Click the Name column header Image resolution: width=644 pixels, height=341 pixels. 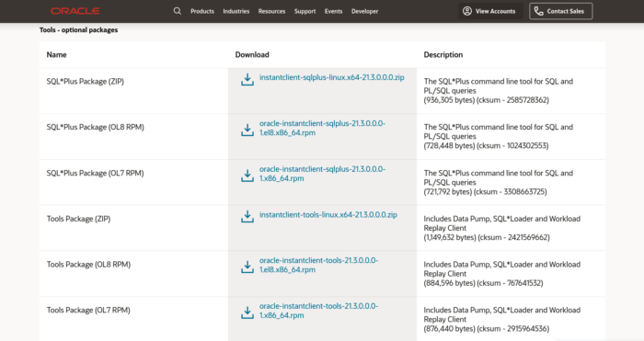click(56, 54)
